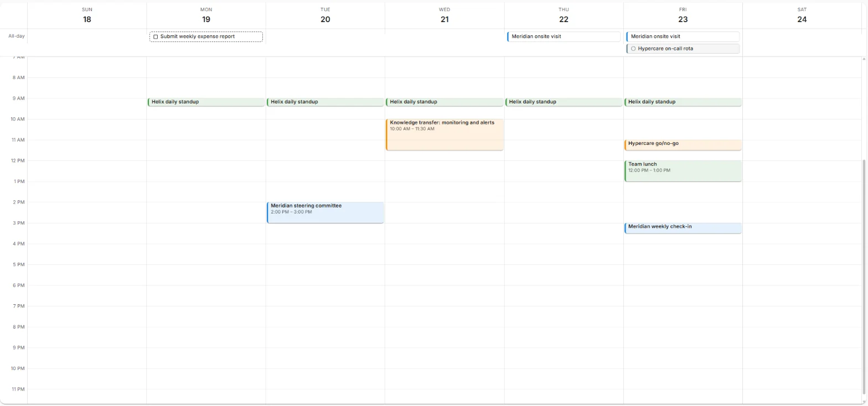The height and width of the screenshot is (406, 868).
Task: Go to the Tuesday 20 day header
Action: [325, 15]
